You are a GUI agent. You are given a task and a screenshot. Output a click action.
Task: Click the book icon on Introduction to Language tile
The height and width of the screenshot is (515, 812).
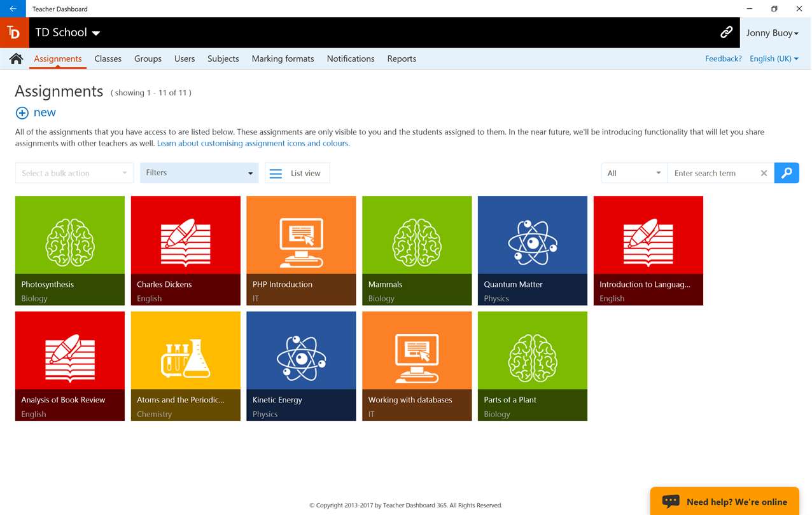click(648, 242)
